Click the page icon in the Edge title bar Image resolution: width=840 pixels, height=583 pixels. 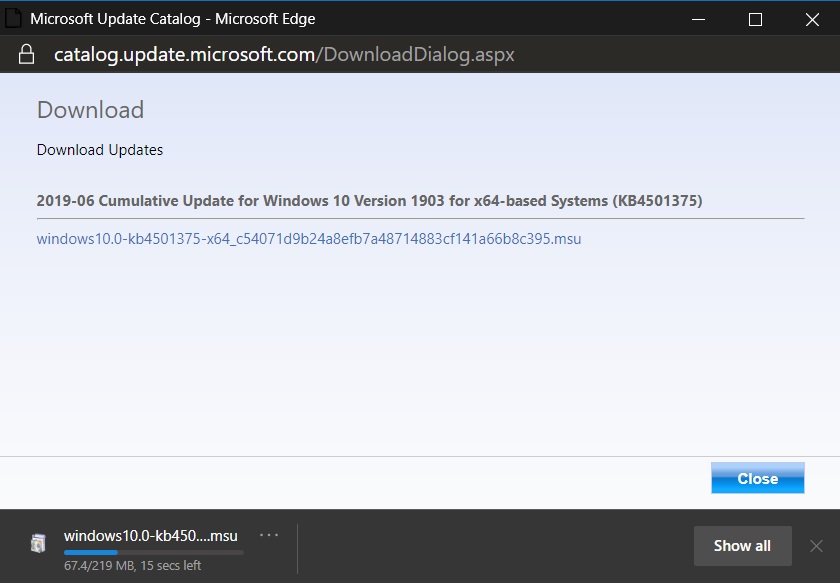(13, 18)
